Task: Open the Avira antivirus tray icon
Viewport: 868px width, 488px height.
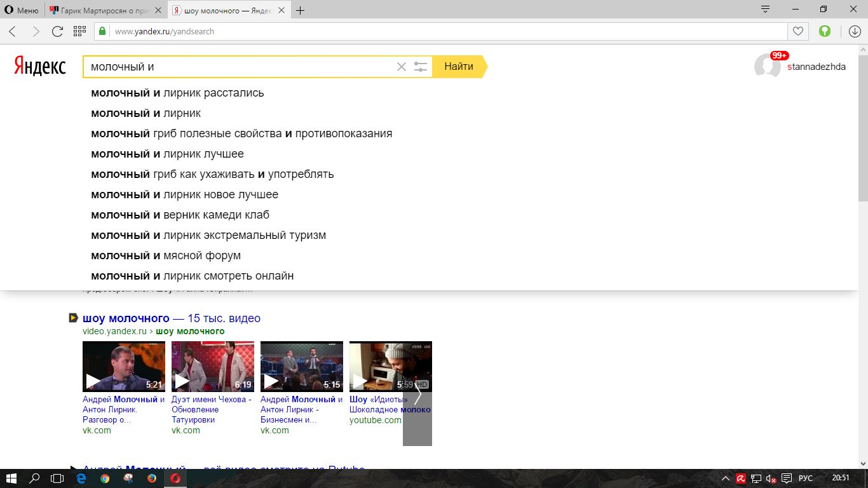Action: tap(741, 478)
